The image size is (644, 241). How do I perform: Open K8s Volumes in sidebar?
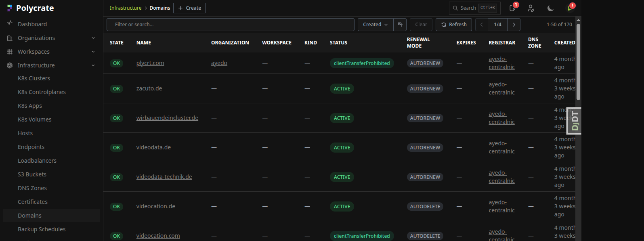[x=34, y=119]
